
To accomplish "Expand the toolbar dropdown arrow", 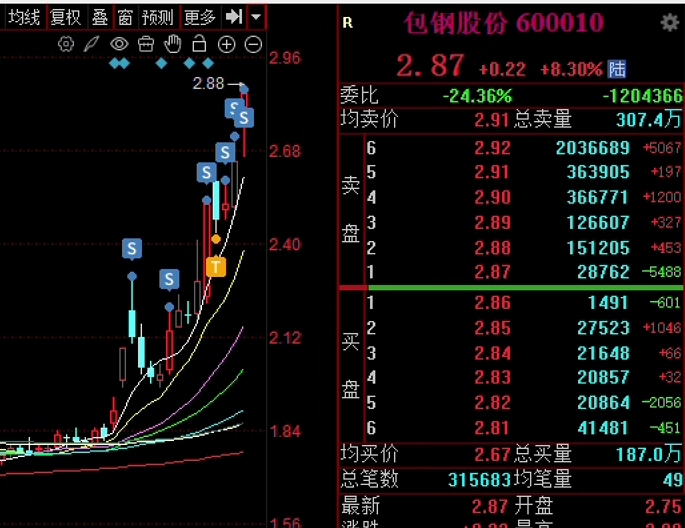I will [x=256, y=17].
